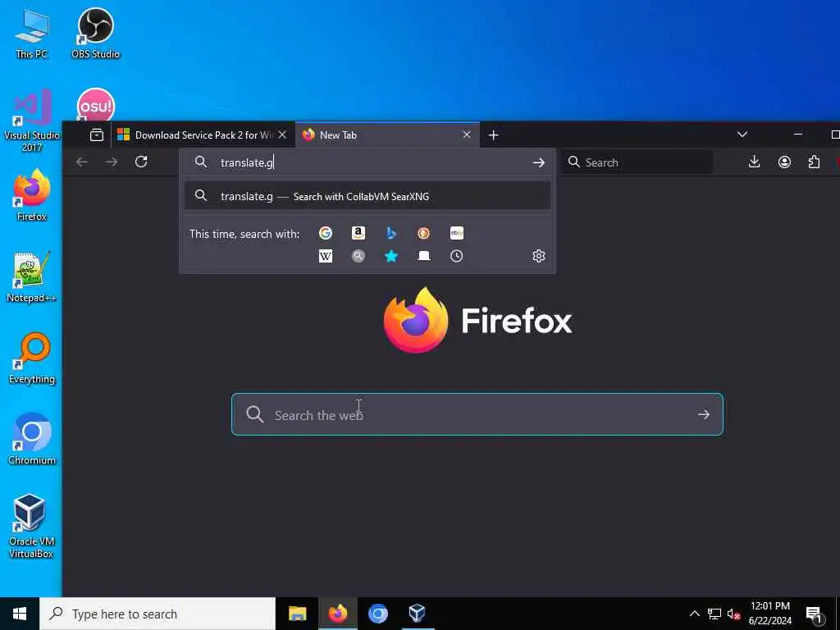This screenshot has height=630, width=840.
Task: Open the notification center
Action: click(x=815, y=614)
